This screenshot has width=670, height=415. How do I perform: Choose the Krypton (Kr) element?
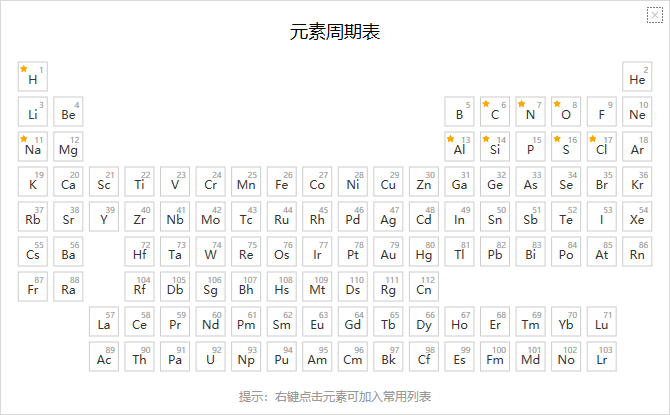click(x=637, y=182)
